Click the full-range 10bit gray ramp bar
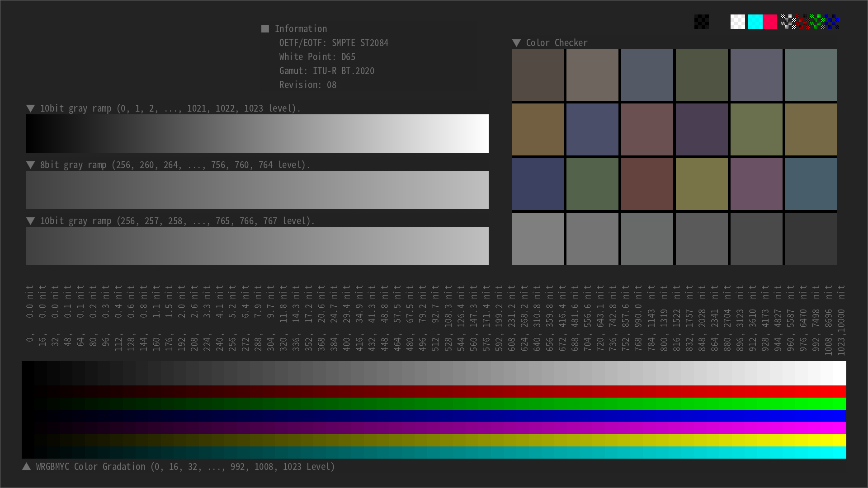The image size is (868, 488). click(x=257, y=133)
